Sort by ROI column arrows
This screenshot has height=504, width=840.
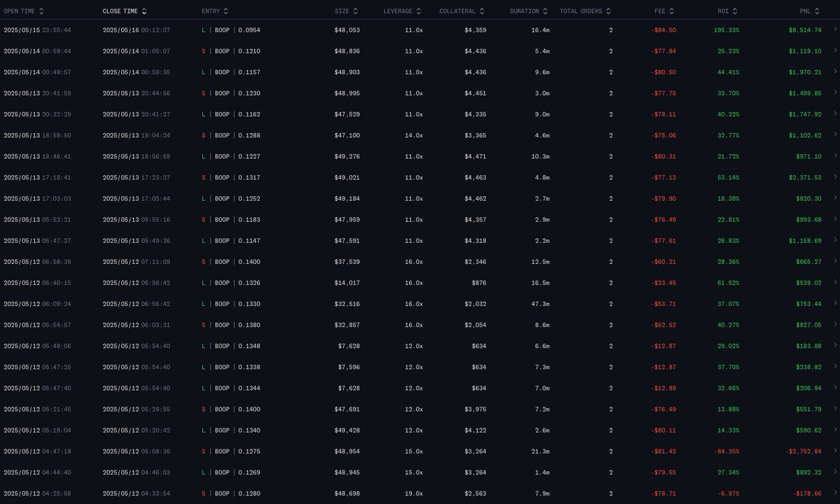click(735, 11)
